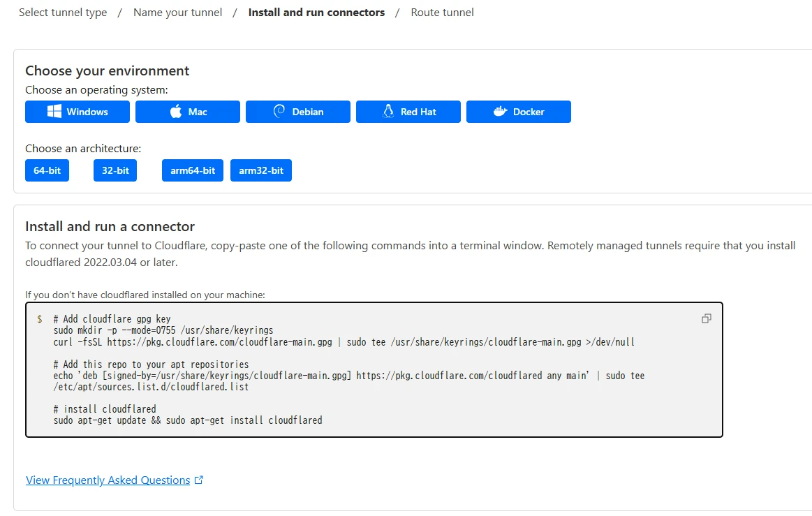Screen dimensions: 812x516
Task: Jump to Route tunnel step
Action: [x=442, y=13]
